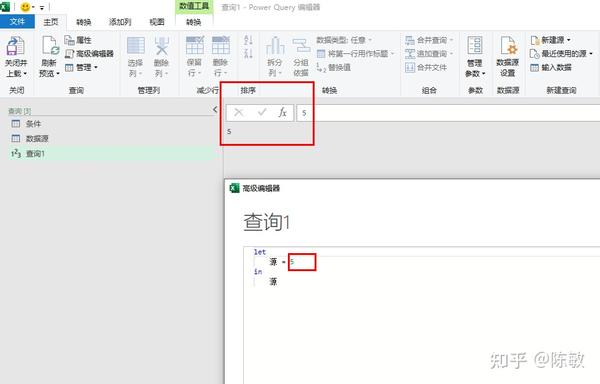
Task: Click the 保留行 icon
Action: (x=195, y=46)
